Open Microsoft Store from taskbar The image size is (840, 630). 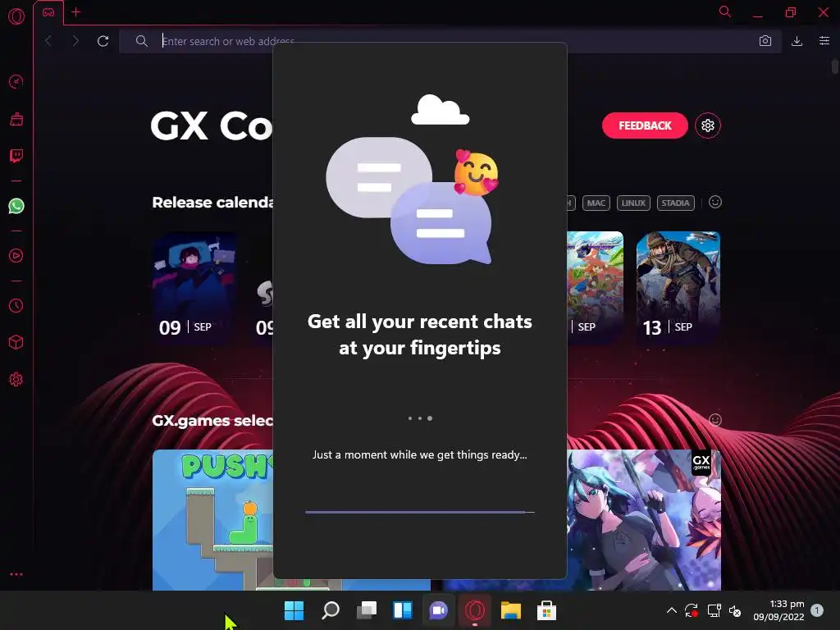(546, 610)
